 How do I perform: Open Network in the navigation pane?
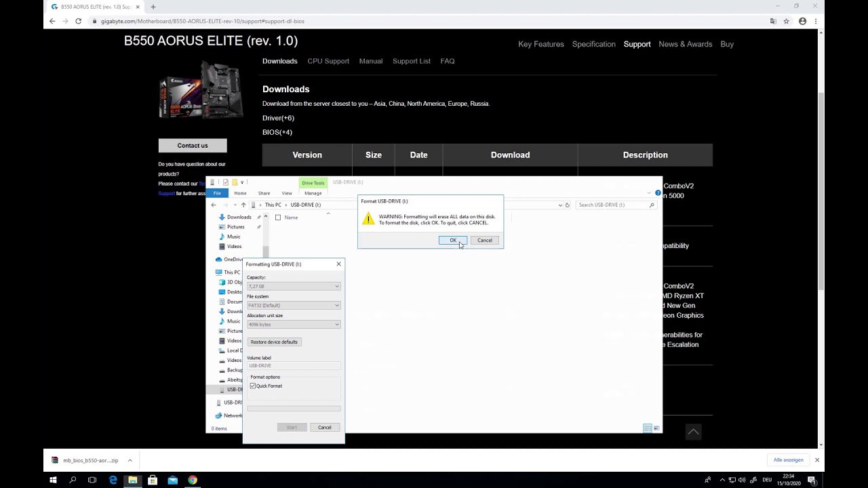tap(229, 415)
